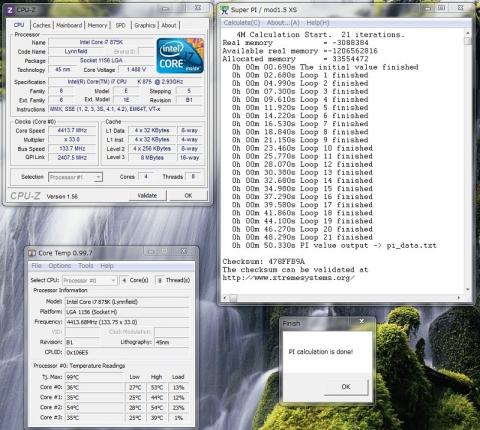
Task: Click the Level 2 cache size value
Action: coord(152,149)
